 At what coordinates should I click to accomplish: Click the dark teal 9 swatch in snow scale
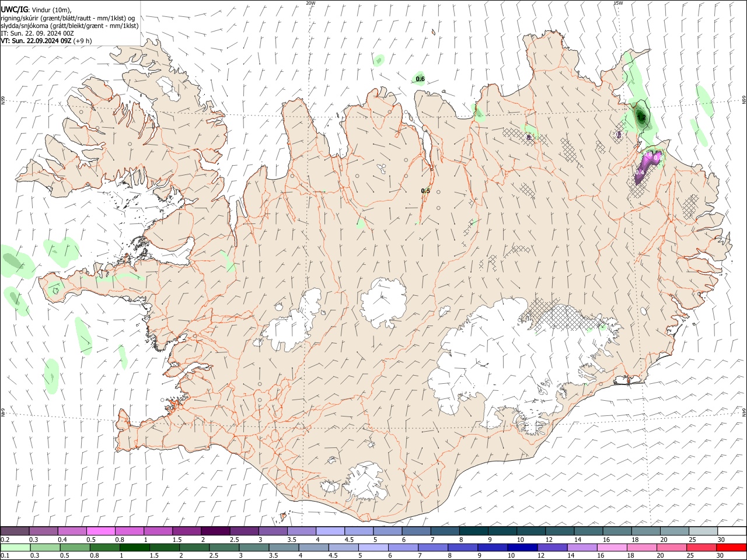coord(502,531)
